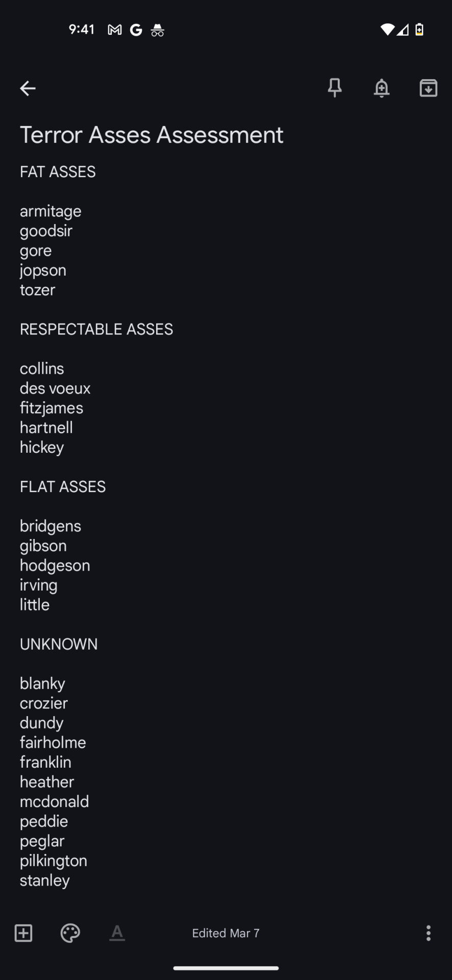Open the three-dot more options menu
The width and height of the screenshot is (452, 980).
pyautogui.click(x=429, y=933)
